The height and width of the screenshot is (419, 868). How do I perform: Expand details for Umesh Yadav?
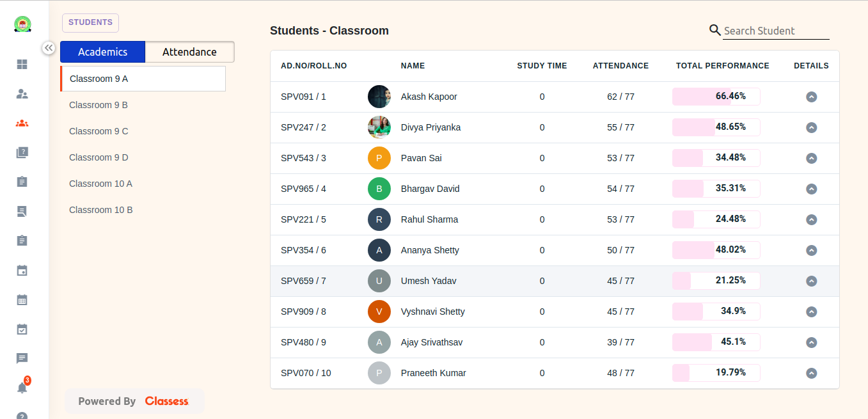coord(811,281)
